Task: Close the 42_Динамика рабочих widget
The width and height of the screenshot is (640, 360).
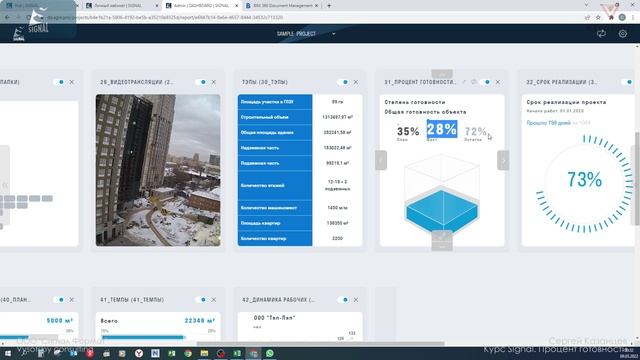Action: 356,300
